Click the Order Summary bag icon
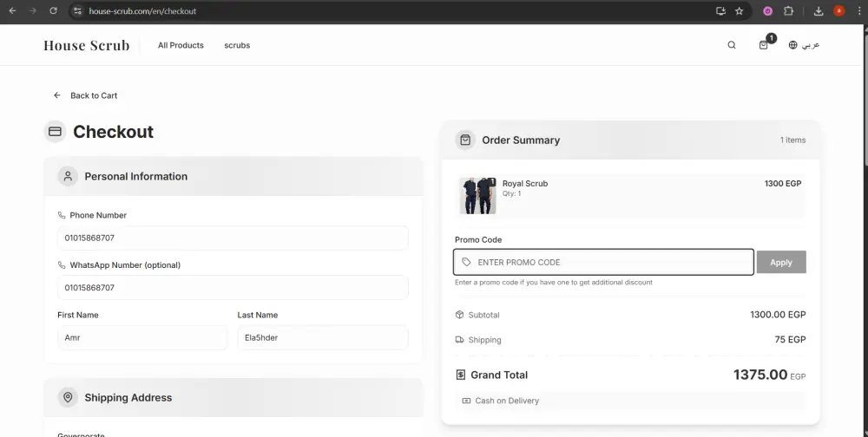The width and height of the screenshot is (868, 437). (465, 140)
